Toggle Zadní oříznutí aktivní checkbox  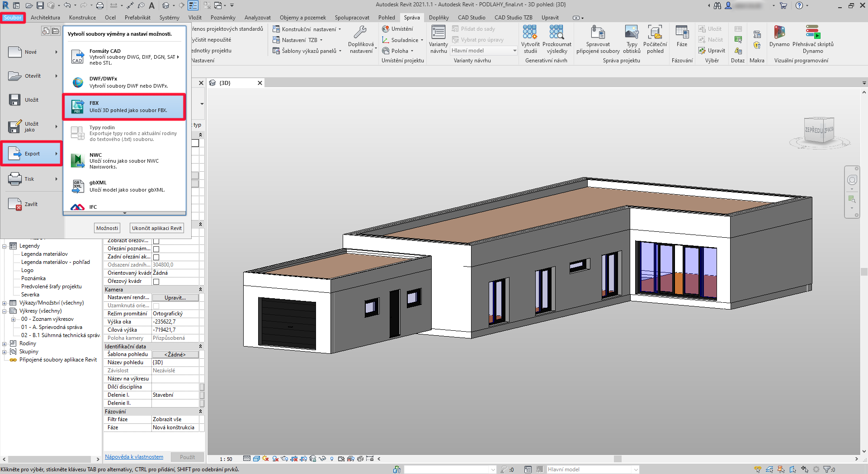pyautogui.click(x=156, y=257)
